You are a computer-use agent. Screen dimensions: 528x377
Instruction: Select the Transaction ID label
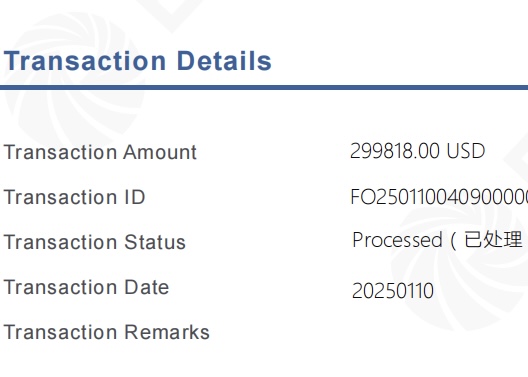pyautogui.click(x=74, y=197)
